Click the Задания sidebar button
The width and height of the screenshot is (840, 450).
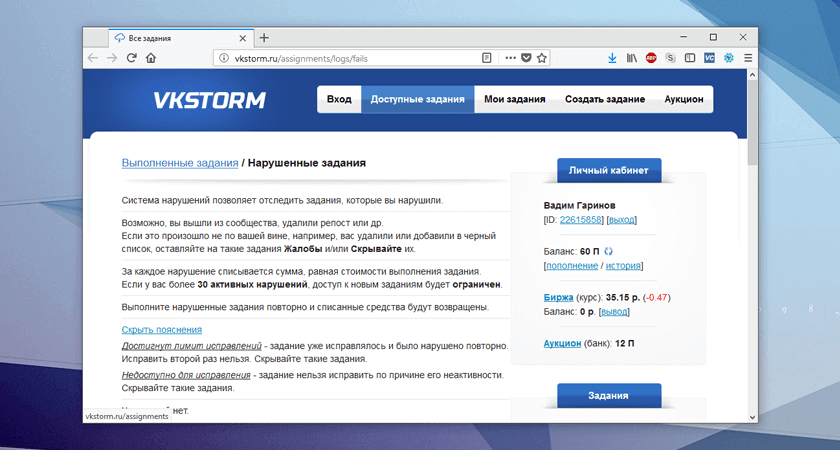pos(609,396)
